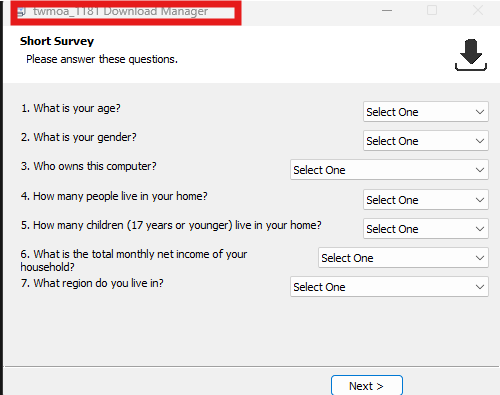Click "3. Who owns this computer?" label
The height and width of the screenshot is (395, 500).
click(x=89, y=166)
